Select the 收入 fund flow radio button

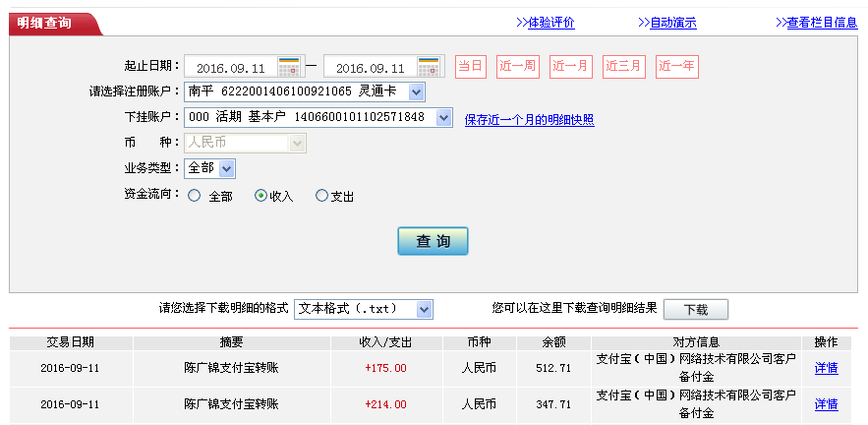(x=260, y=196)
